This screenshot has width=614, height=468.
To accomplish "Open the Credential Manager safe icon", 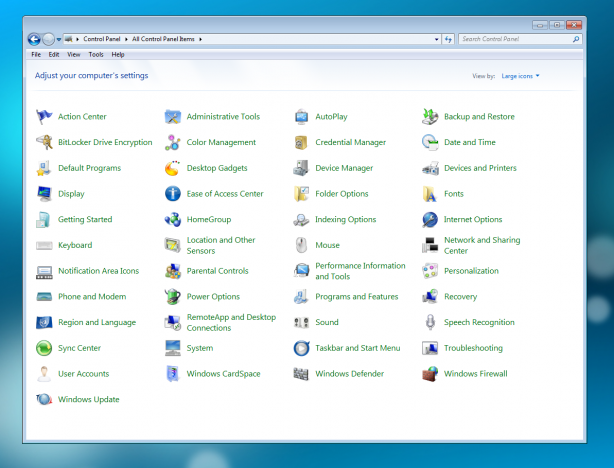I will [x=301, y=142].
